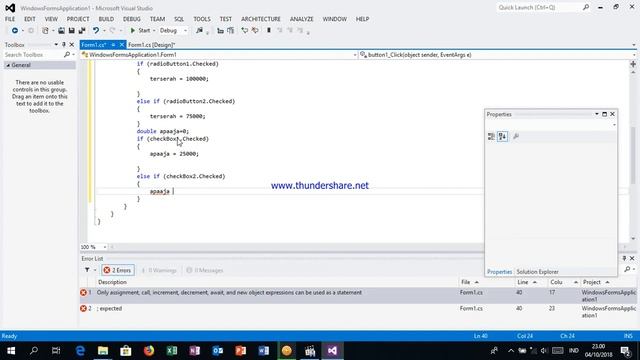Toggle auto-hide pin on Toolbox panel
This screenshot has width=640, height=360.
[64, 44]
